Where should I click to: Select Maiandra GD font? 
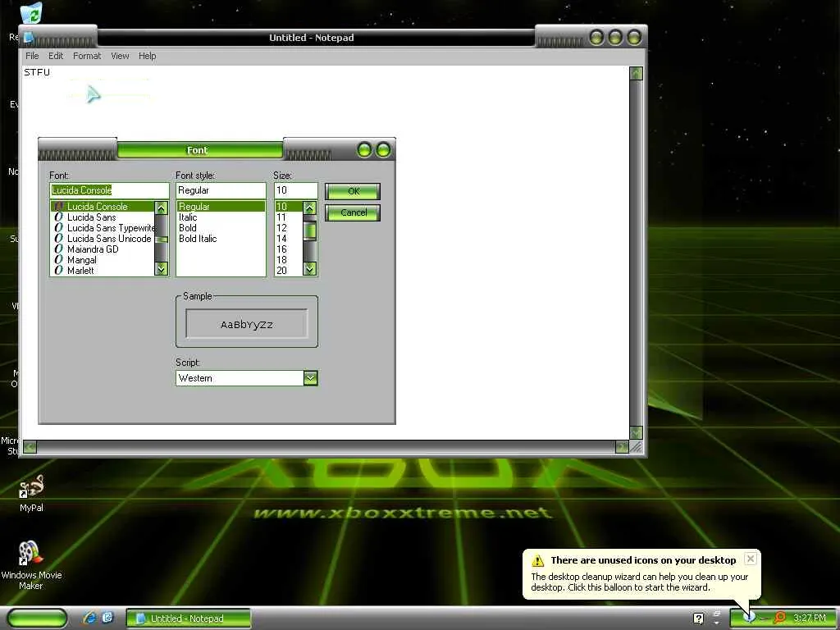(x=103, y=249)
